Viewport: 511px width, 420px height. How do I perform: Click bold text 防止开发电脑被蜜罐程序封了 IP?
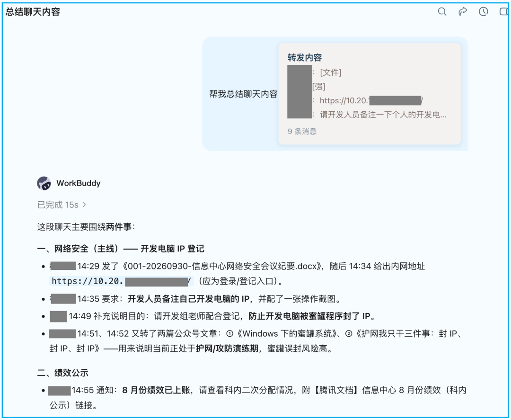click(x=309, y=316)
